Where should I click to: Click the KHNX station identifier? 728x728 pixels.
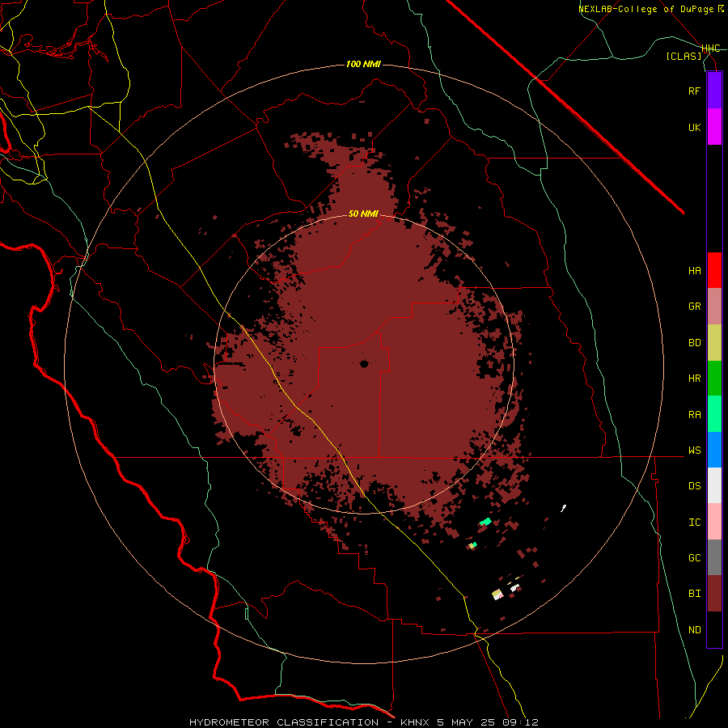tap(416, 722)
